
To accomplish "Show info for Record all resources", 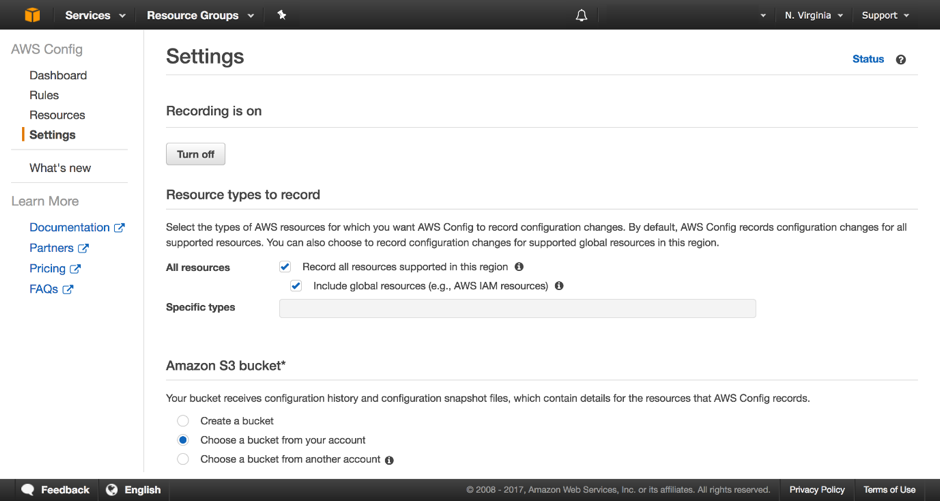I will click(x=519, y=267).
